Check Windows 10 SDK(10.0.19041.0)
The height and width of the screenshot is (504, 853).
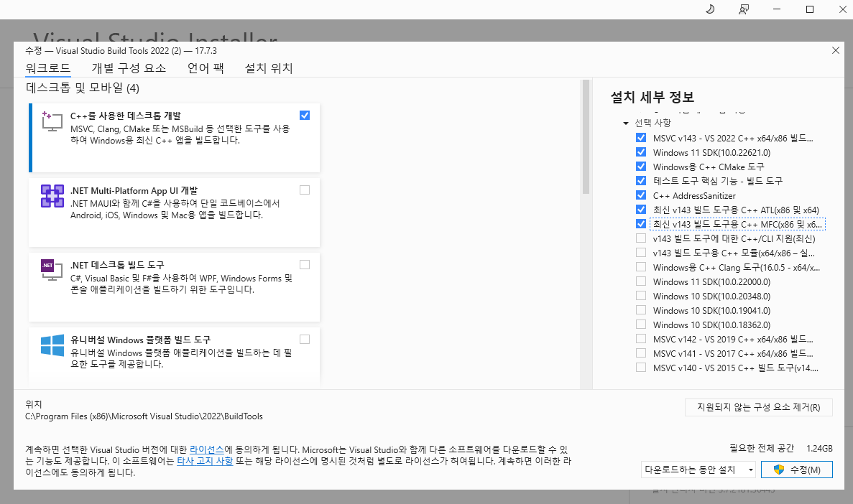641,310
